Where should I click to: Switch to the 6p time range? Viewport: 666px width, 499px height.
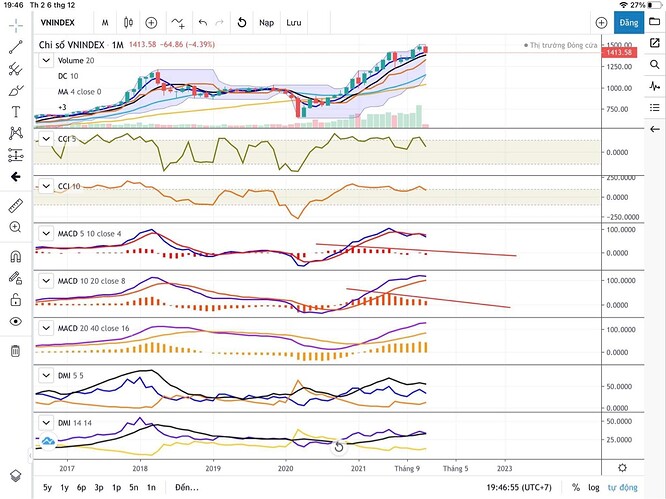pos(81,487)
